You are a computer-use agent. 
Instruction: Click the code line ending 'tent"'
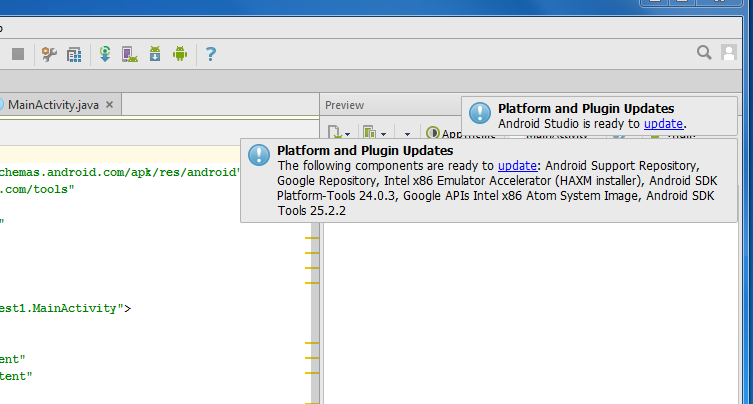pyautogui.click(x=16, y=376)
